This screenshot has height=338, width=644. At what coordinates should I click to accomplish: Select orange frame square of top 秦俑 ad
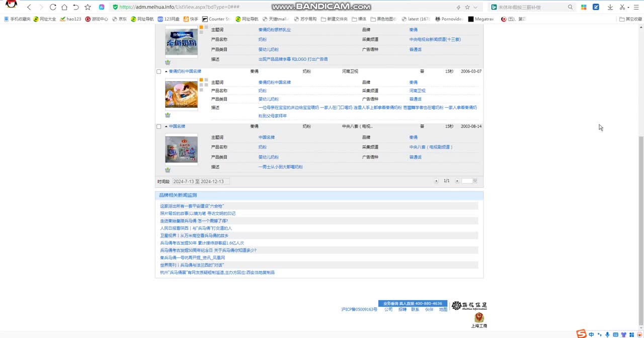(201, 27)
